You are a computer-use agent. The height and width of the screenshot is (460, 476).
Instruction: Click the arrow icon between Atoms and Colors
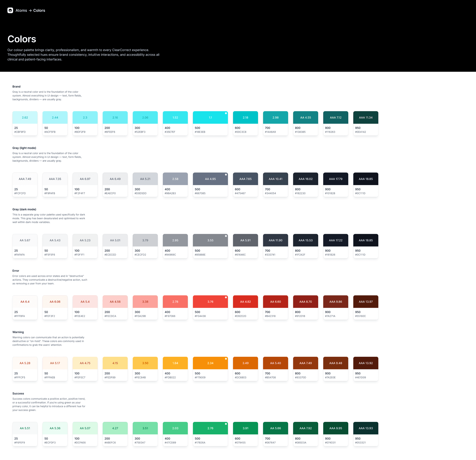30,11
